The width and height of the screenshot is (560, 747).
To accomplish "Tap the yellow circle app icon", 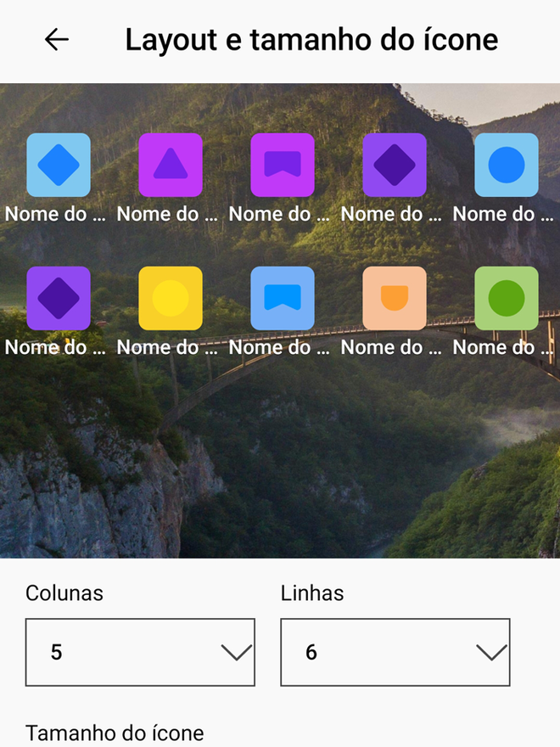I will tap(171, 298).
